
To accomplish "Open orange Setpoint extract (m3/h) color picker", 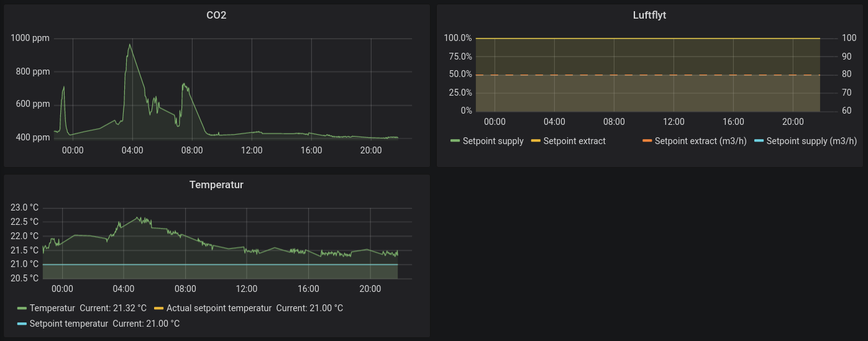I will 647,142.
